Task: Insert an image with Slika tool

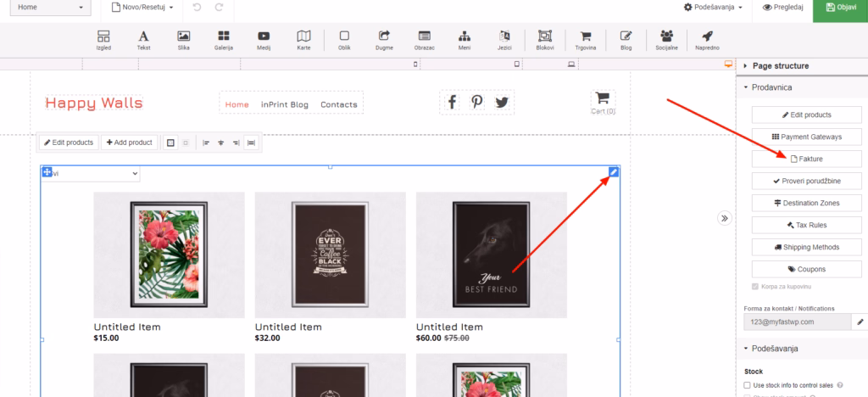Action: 184,40
